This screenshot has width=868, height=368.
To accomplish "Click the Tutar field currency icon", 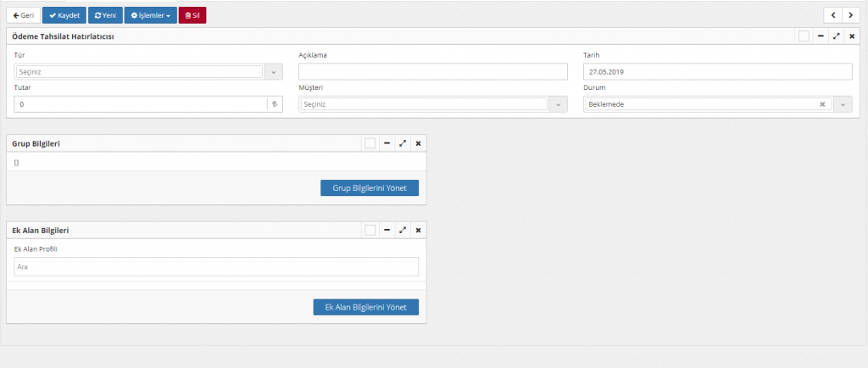I will tap(274, 104).
